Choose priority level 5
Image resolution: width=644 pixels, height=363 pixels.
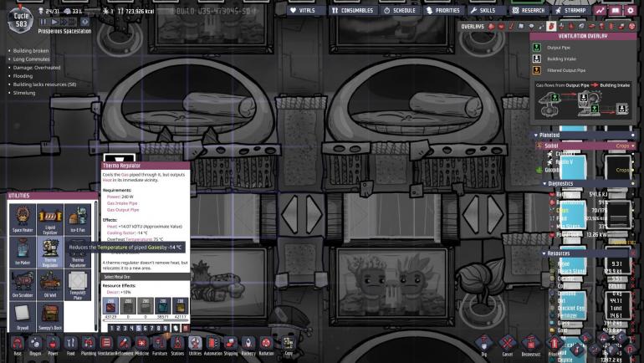coord(138,329)
